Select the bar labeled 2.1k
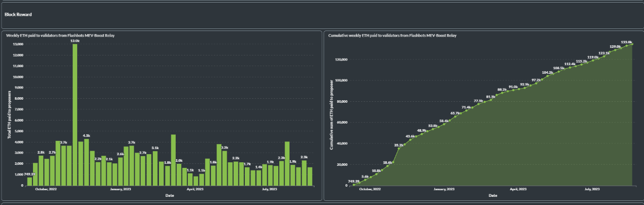The height and width of the screenshot is (205, 644). 109,173
